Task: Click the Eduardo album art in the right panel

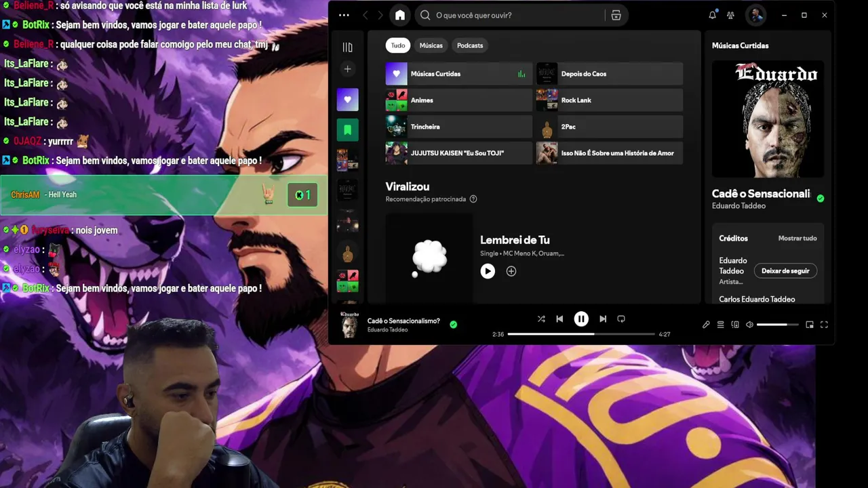Action: pyautogui.click(x=768, y=119)
